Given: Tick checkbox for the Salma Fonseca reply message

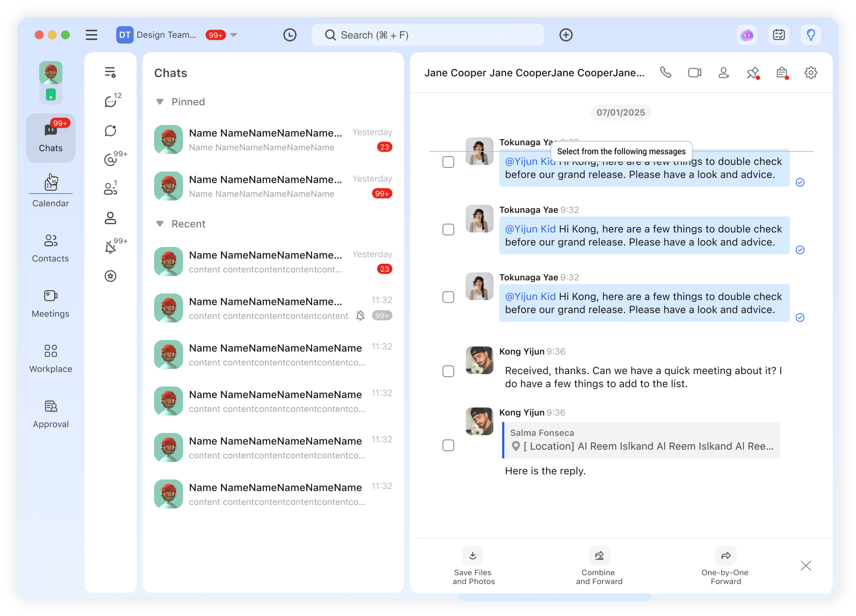Looking at the screenshot, I should pos(448,445).
